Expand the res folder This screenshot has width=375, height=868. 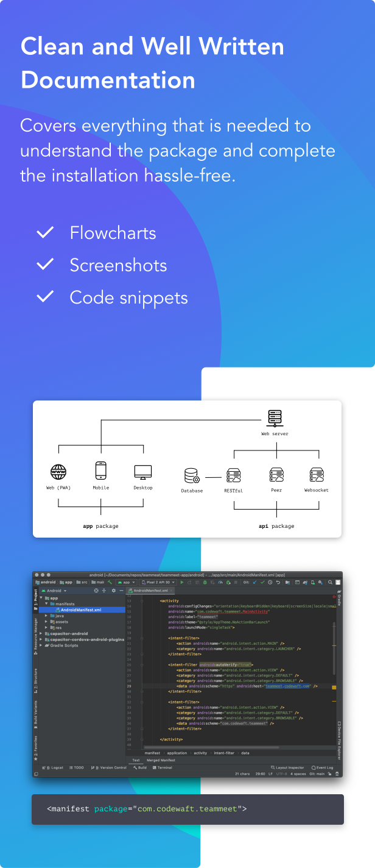(x=46, y=627)
